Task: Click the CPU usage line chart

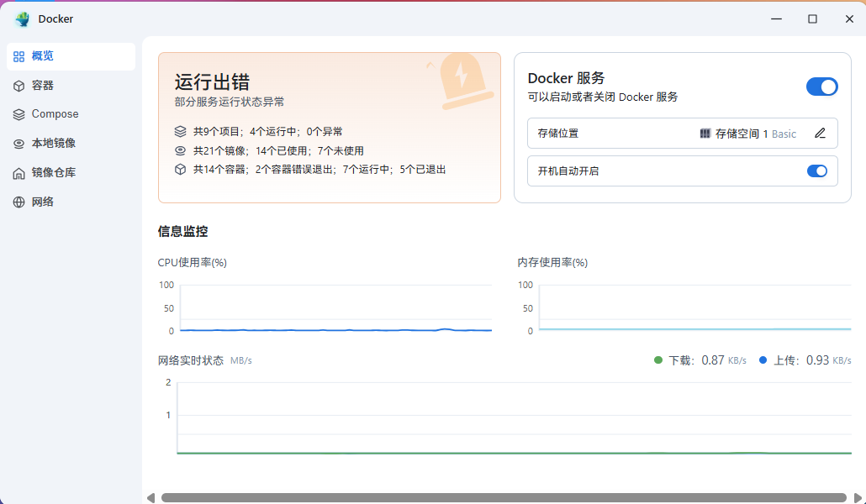Action: point(335,308)
